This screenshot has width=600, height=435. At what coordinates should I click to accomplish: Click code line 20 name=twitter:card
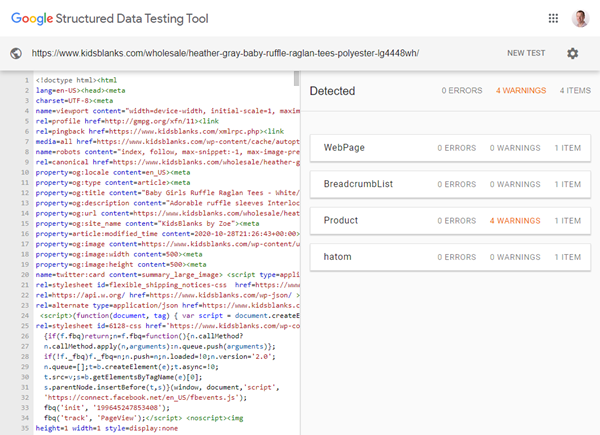168,275
